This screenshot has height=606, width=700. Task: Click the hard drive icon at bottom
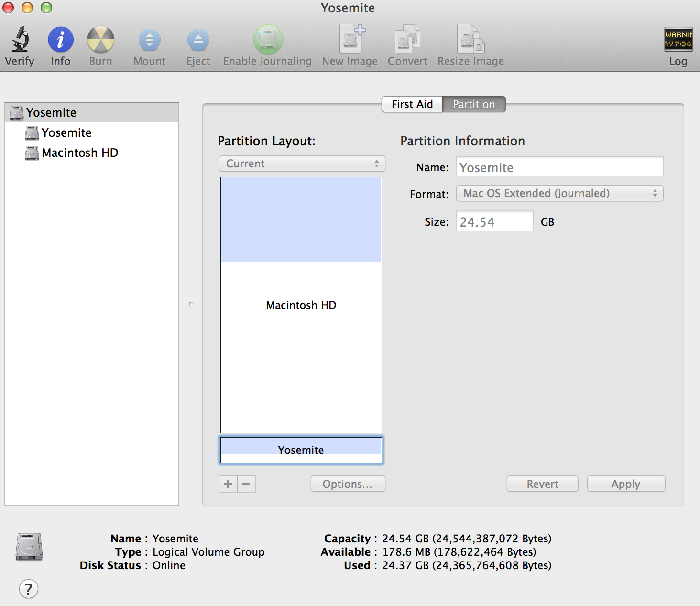[x=29, y=547]
